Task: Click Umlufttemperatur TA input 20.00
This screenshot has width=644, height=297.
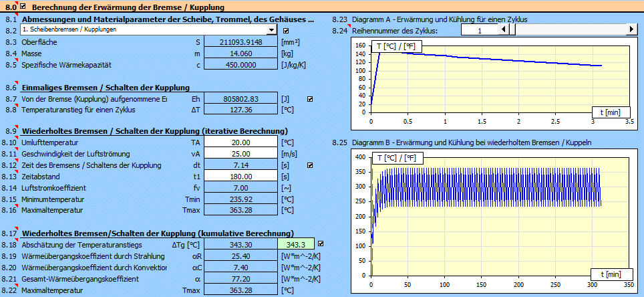Action: (241, 142)
